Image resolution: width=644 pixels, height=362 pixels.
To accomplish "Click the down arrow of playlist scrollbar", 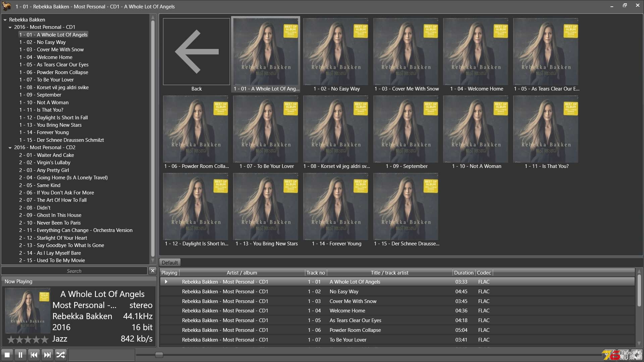I will (x=639, y=344).
